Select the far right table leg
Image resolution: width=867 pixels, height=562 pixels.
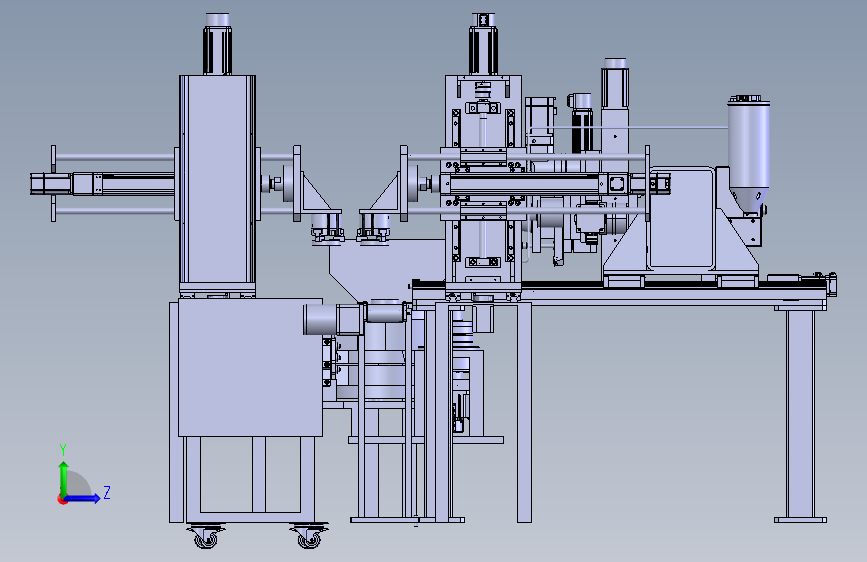[x=800, y=415]
